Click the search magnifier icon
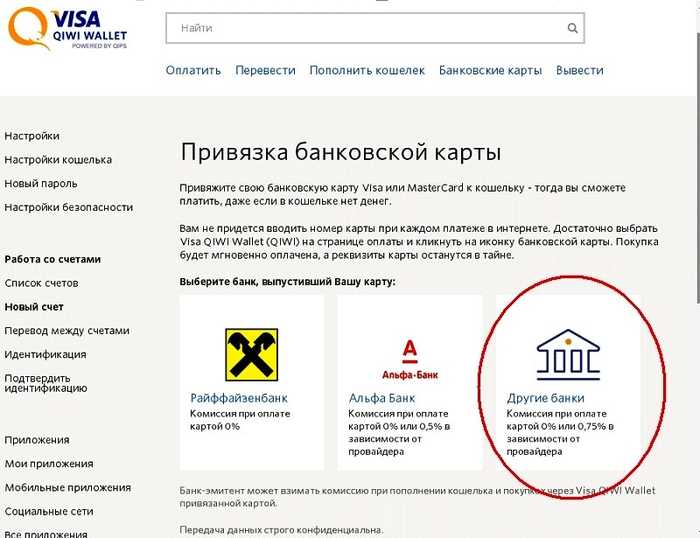Screen dimensions: 700x538 click(x=572, y=28)
